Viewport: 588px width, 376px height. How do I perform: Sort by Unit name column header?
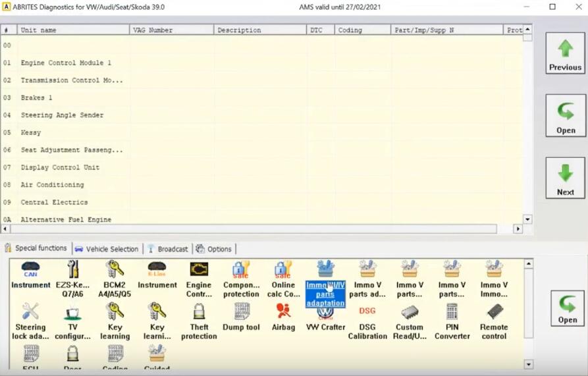tap(73, 30)
